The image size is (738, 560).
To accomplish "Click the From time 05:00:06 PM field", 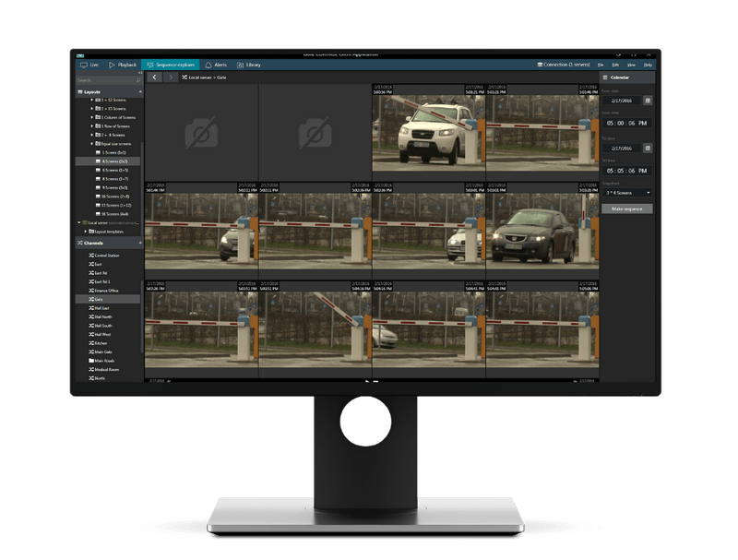I will pos(627,124).
